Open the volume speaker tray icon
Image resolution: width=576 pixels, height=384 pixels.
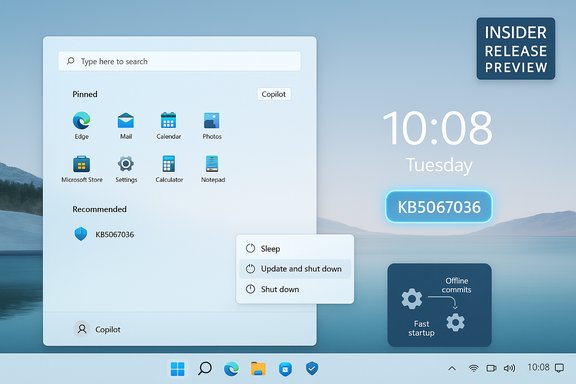[509, 368]
